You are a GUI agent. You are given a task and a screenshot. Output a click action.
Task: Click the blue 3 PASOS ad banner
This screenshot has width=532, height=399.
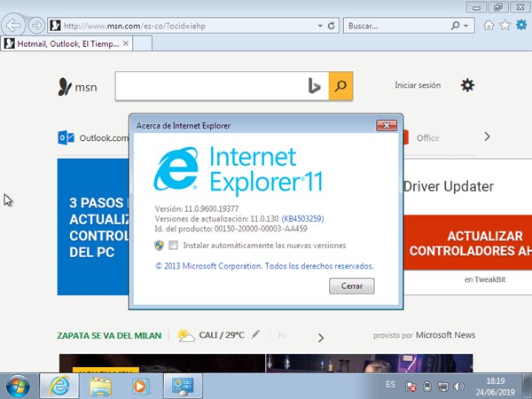pyautogui.click(x=93, y=227)
